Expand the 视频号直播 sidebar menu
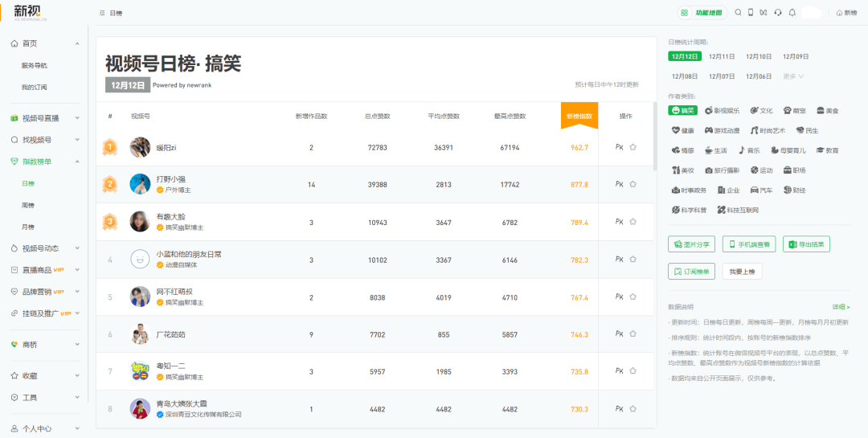 (x=45, y=118)
